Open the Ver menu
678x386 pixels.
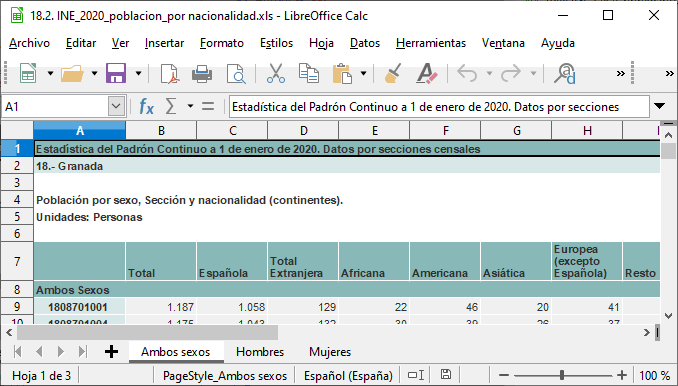[120, 43]
